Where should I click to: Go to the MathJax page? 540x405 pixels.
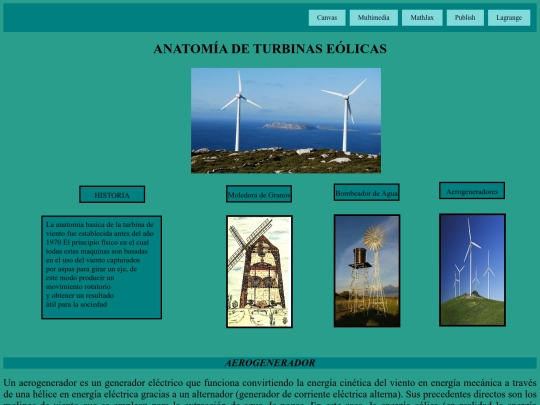pos(422,18)
